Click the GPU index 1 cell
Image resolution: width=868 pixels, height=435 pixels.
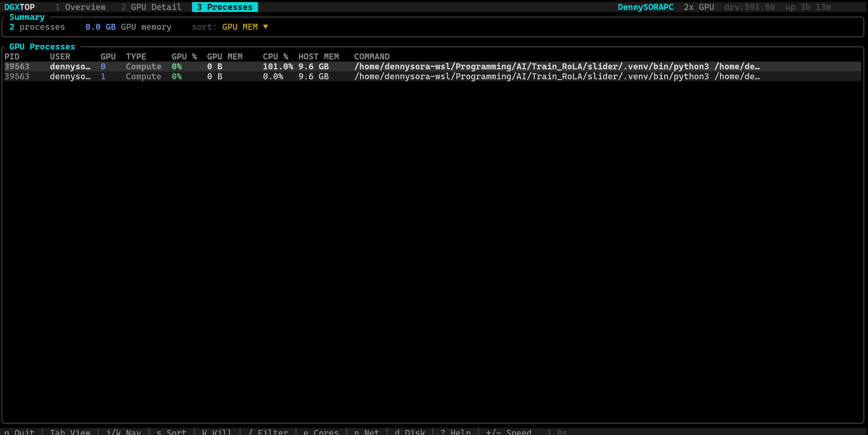(103, 76)
